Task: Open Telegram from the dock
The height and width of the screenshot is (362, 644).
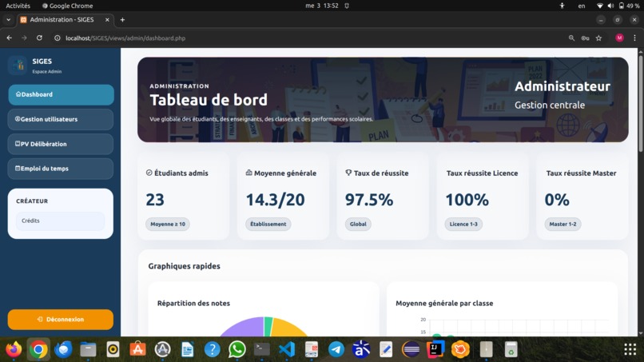Action: [336, 350]
